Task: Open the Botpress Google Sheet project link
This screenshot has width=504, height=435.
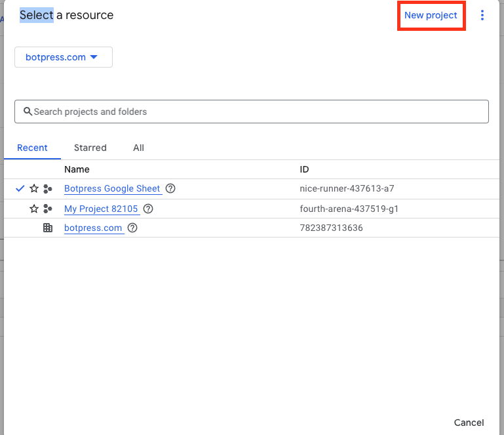Action: tap(112, 188)
